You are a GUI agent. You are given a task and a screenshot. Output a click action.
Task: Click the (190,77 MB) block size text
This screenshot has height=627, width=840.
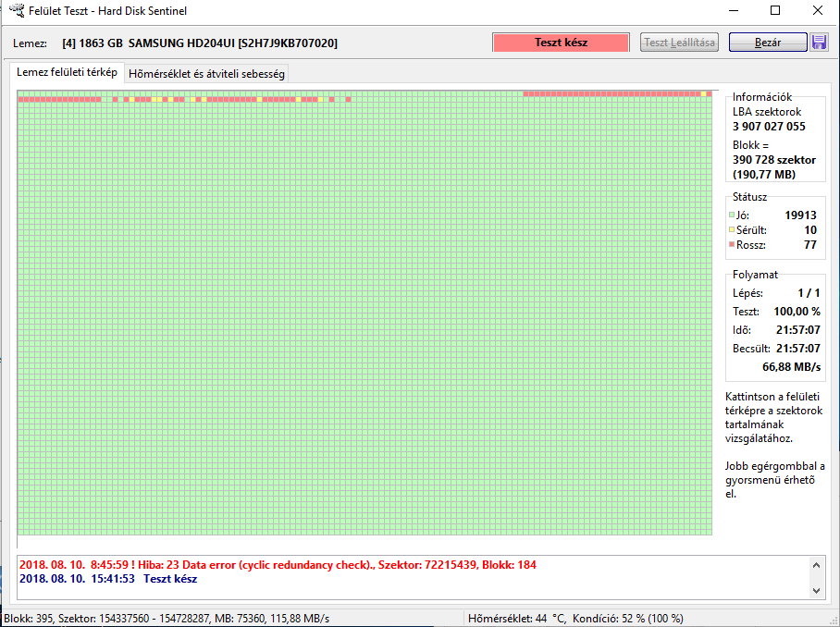(x=764, y=175)
